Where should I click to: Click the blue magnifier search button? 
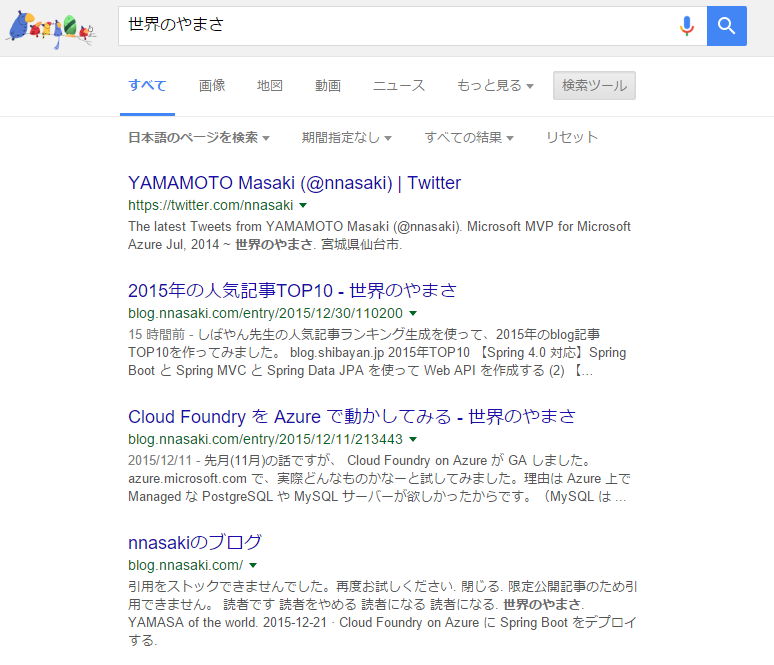(x=727, y=26)
